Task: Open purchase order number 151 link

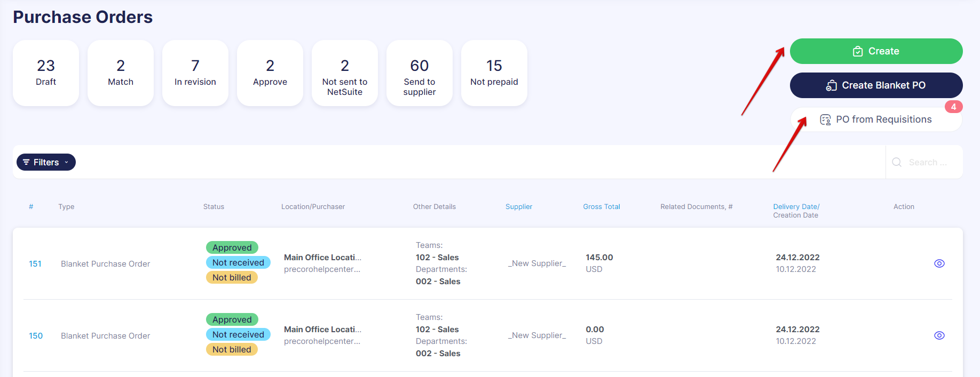Action: tap(35, 264)
